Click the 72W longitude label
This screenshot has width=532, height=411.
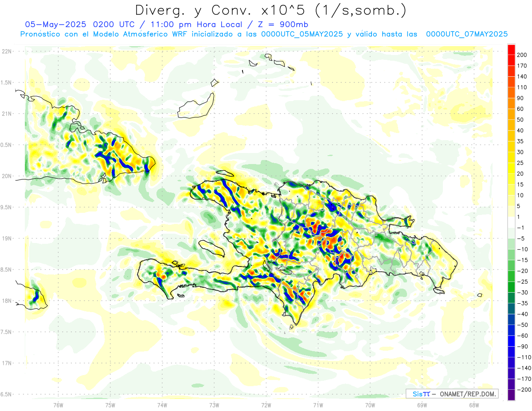[x=266, y=405]
